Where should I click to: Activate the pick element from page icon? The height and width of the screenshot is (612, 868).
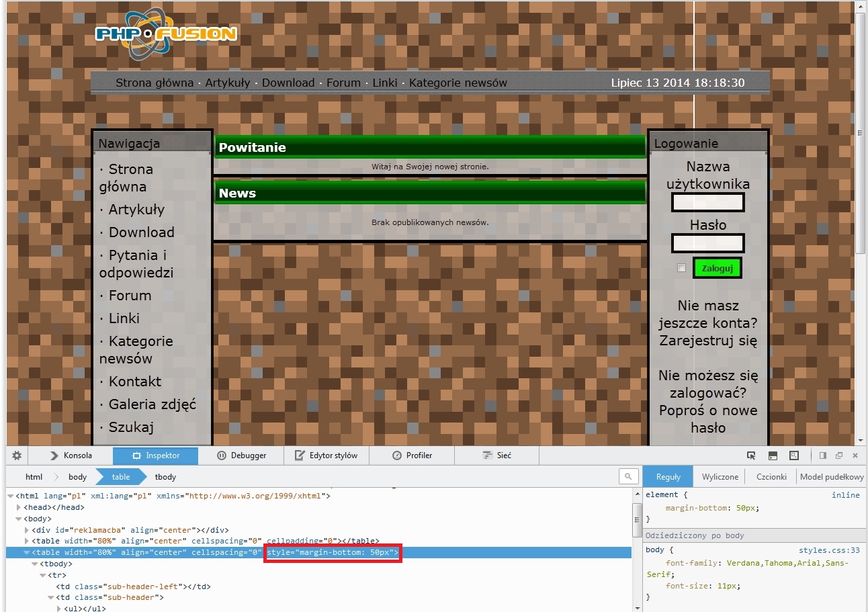point(752,455)
